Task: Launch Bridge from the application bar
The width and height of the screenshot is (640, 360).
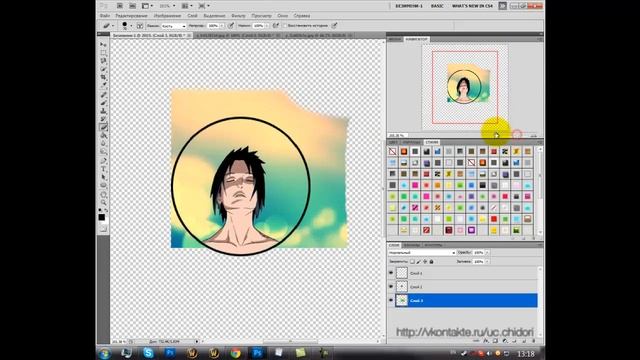Action: coord(120,6)
